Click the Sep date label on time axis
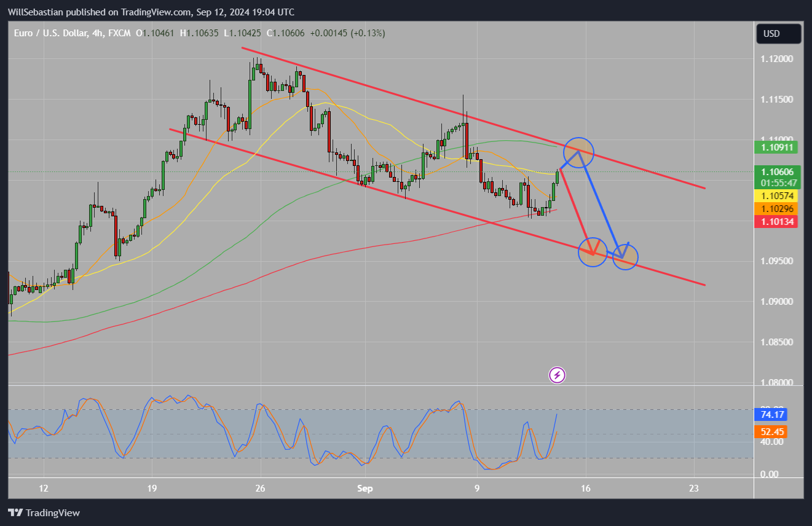The height and width of the screenshot is (526, 812). click(365, 489)
